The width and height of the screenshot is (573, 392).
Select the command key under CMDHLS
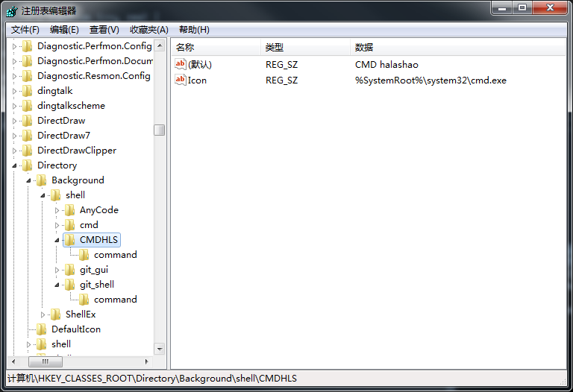[116, 255]
